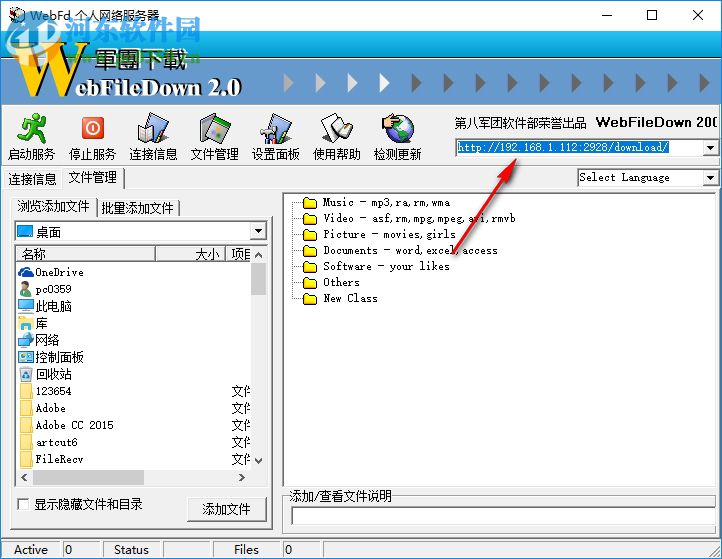Image resolution: width=722 pixels, height=559 pixels.
Task: Toggle 显示隐藏文件和目录 checkbox
Action: (23, 504)
